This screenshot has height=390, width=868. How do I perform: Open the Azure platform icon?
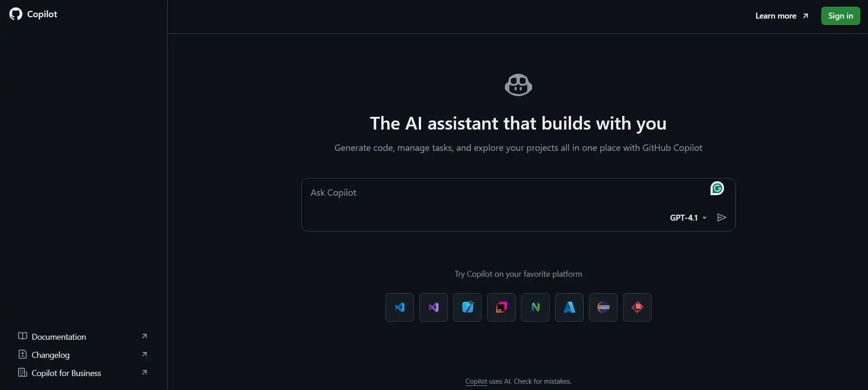pos(569,307)
